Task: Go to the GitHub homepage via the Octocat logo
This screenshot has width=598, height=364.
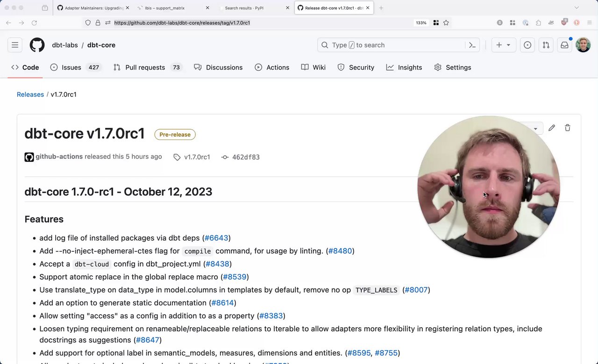Action: 37,45
